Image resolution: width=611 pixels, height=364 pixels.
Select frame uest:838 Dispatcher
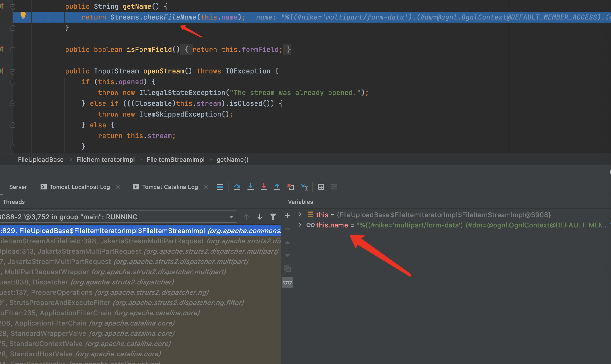point(140,282)
